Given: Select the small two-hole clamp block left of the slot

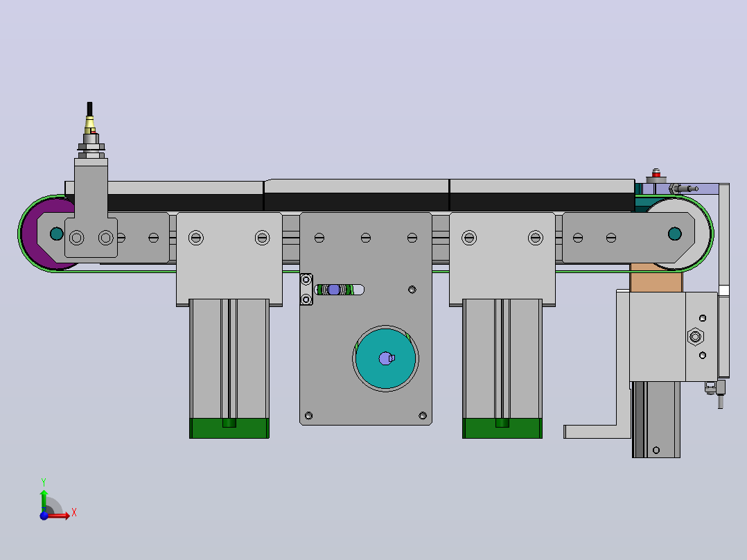Looking at the screenshot, I should (306, 289).
